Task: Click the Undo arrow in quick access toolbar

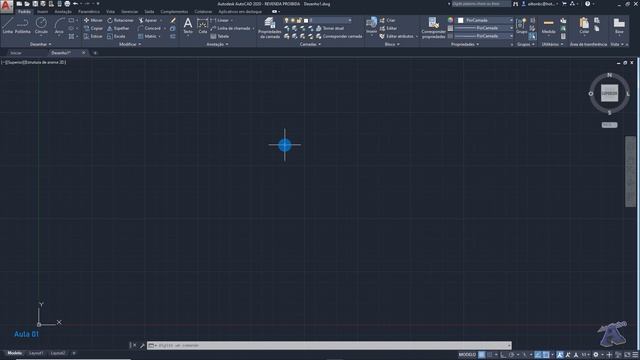Action: point(76,4)
